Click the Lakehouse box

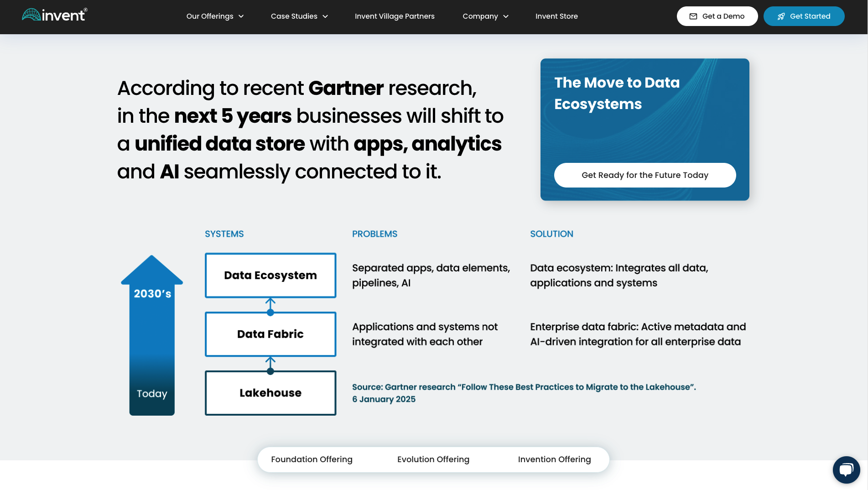click(x=270, y=393)
